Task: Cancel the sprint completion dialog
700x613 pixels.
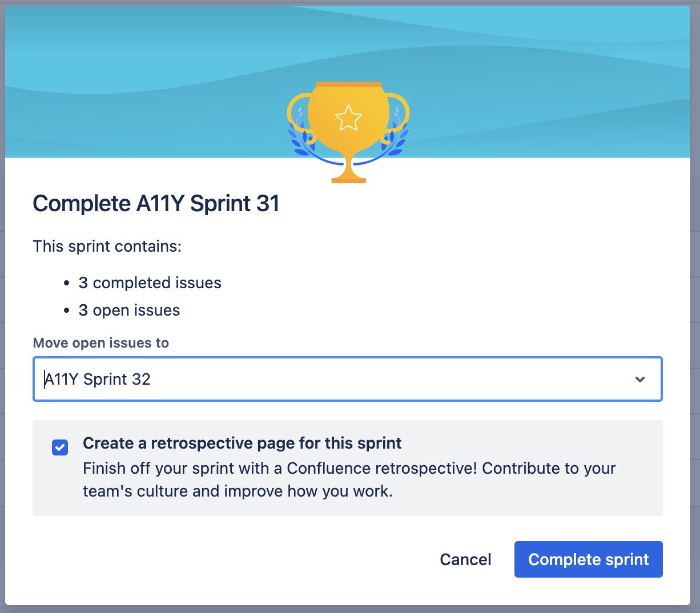Action: 465,559
